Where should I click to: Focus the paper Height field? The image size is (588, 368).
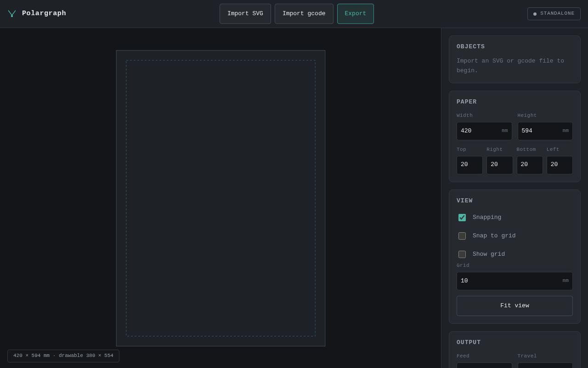click(x=545, y=131)
